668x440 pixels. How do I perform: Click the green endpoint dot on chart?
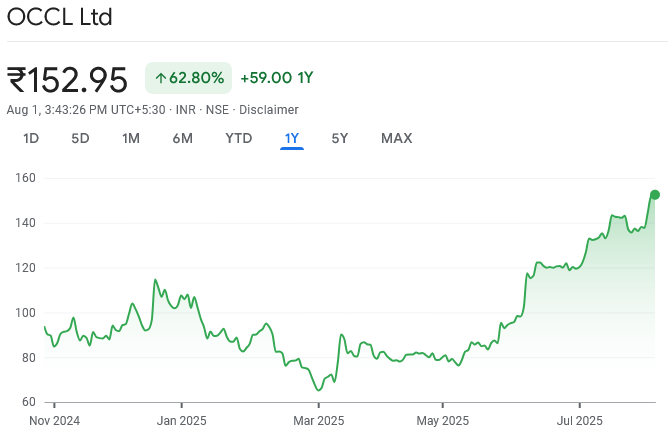tap(655, 195)
